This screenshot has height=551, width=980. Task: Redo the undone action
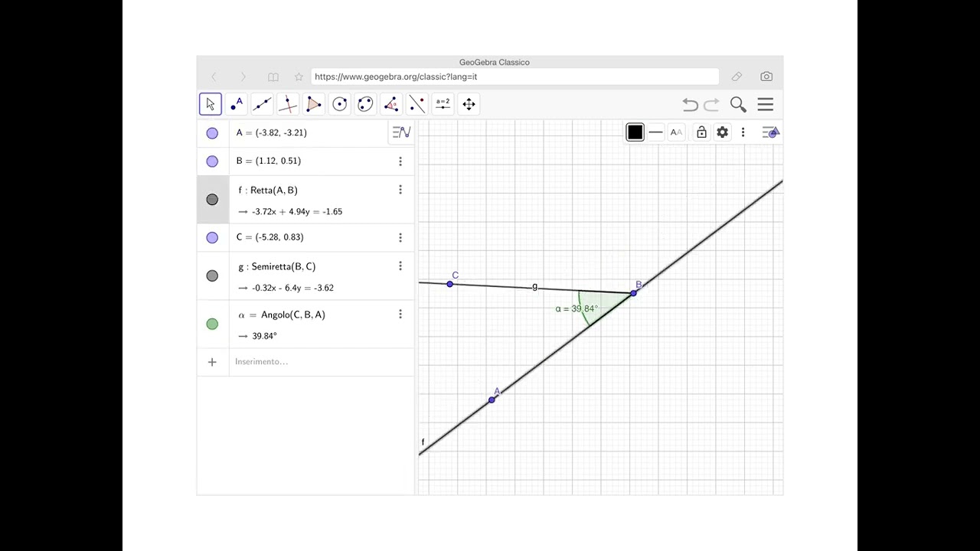click(x=711, y=105)
